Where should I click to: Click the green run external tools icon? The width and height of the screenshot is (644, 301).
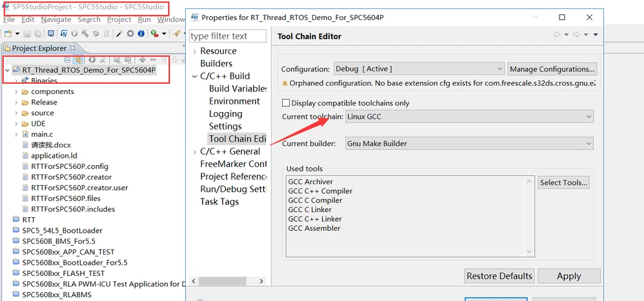click(x=154, y=34)
